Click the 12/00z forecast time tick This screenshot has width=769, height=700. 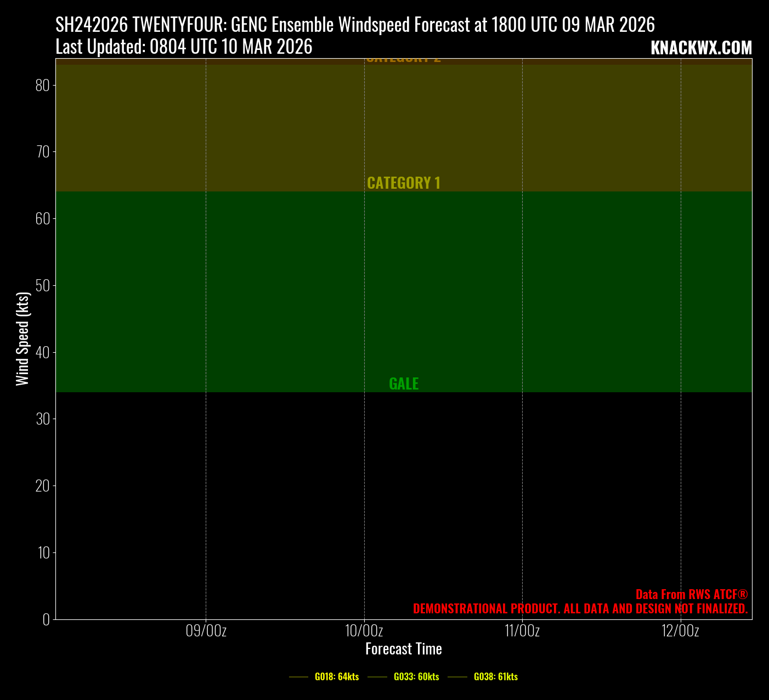(680, 631)
